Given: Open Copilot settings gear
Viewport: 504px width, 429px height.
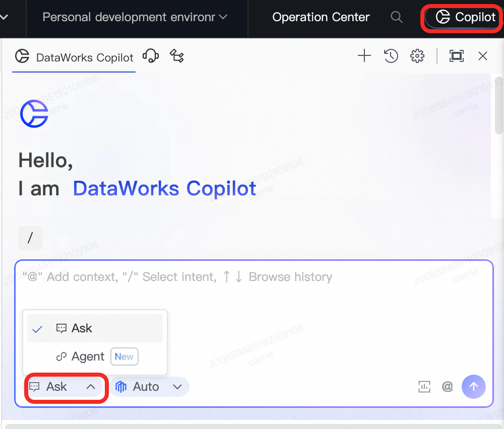Looking at the screenshot, I should (417, 56).
